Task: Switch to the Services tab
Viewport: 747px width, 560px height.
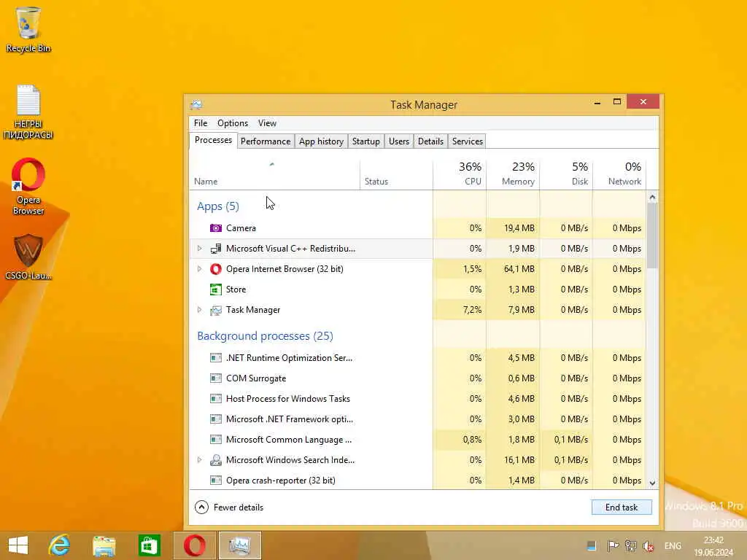Action: 468,141
